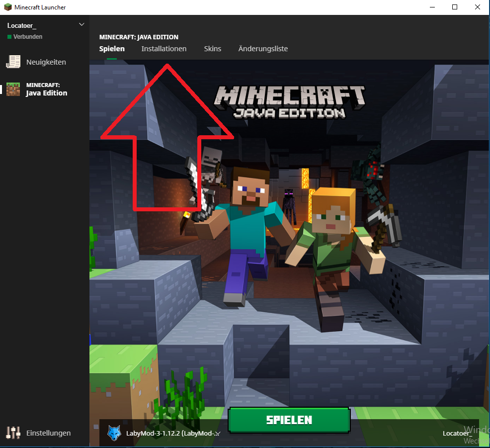Maximize the Minecraft Launcher window
Screen dimensions: 490x448
coord(455,7)
